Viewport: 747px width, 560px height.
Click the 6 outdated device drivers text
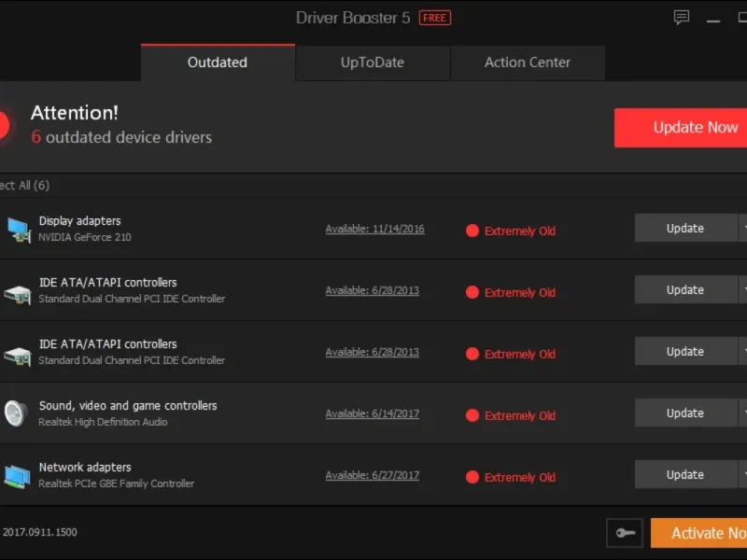click(x=121, y=137)
